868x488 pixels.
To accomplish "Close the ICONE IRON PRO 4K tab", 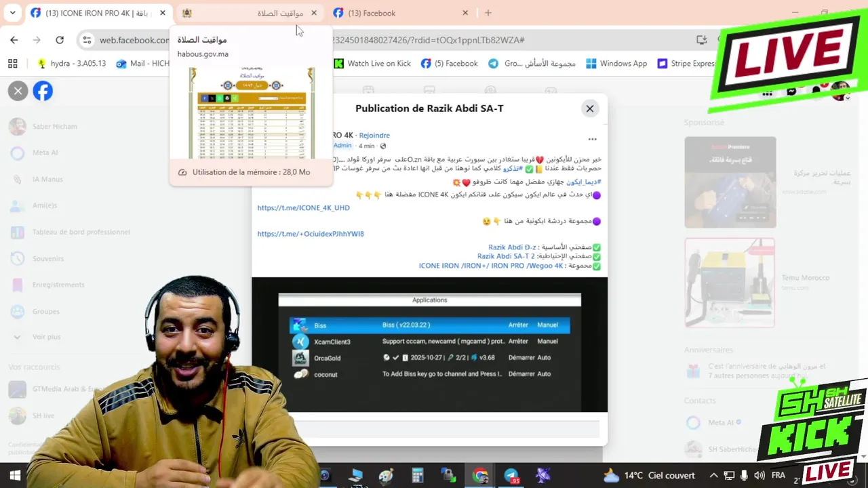I will click(163, 13).
